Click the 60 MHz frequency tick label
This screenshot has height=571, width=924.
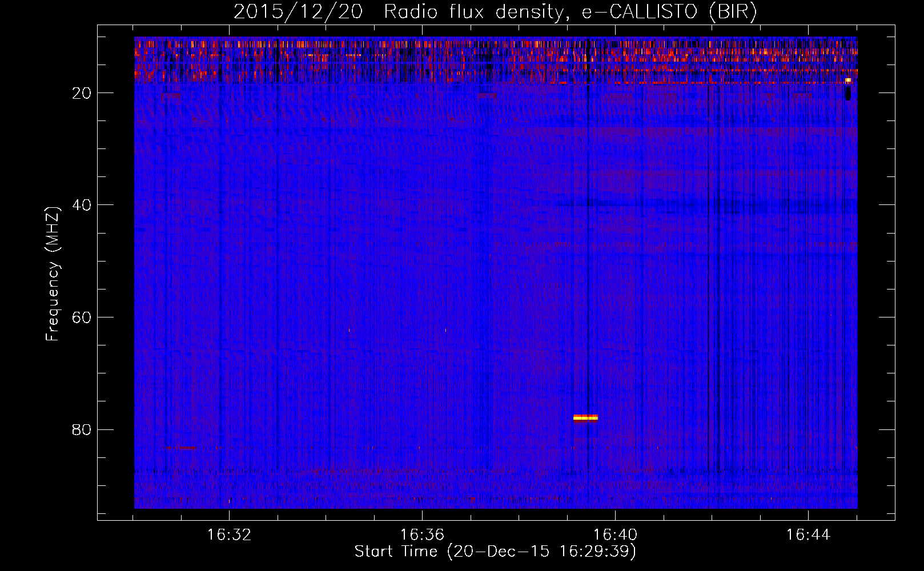click(x=82, y=317)
